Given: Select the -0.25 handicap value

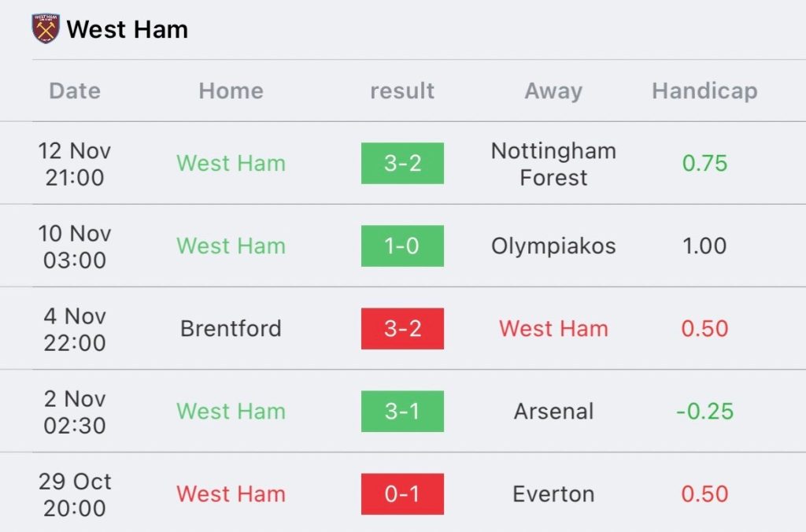Looking at the screenshot, I should pyautogui.click(x=704, y=412).
